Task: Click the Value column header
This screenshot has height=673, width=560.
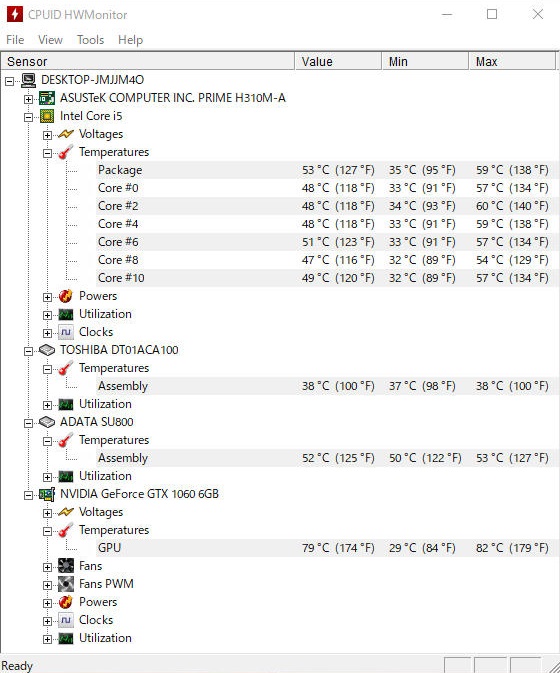Action: 338,61
